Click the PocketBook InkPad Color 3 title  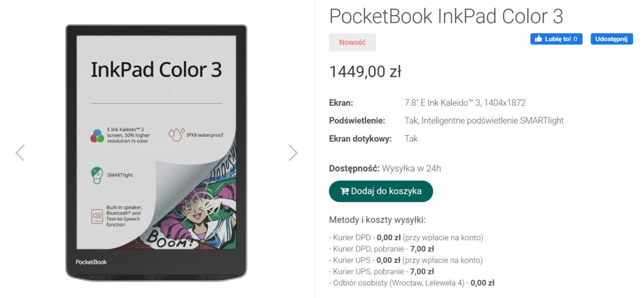coord(446,16)
